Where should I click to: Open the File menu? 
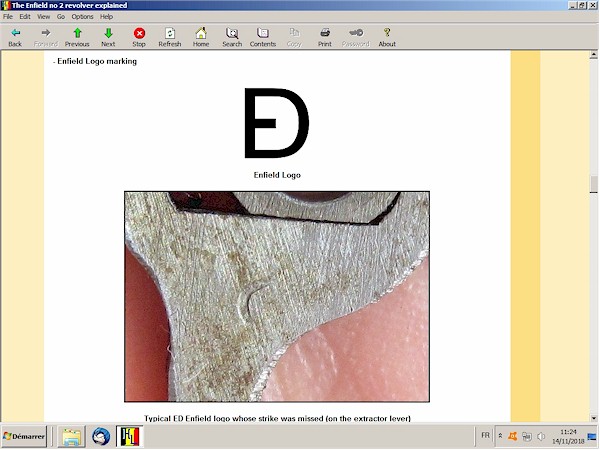click(8, 17)
